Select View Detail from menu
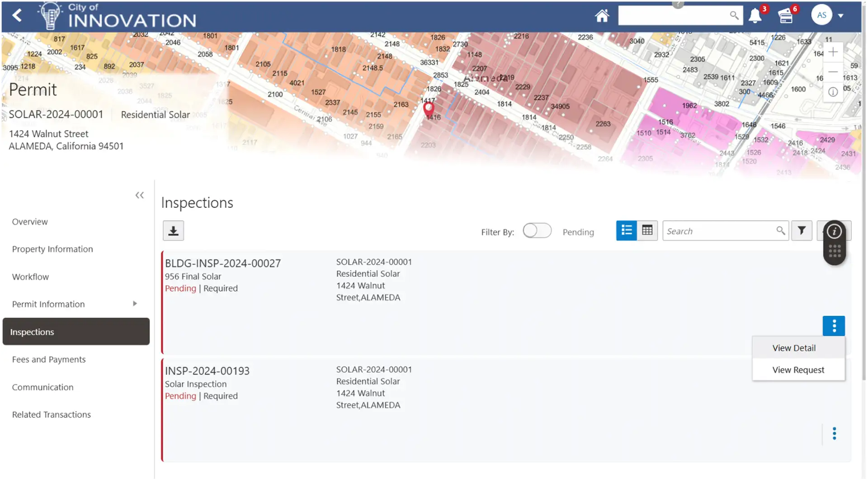 (x=794, y=348)
